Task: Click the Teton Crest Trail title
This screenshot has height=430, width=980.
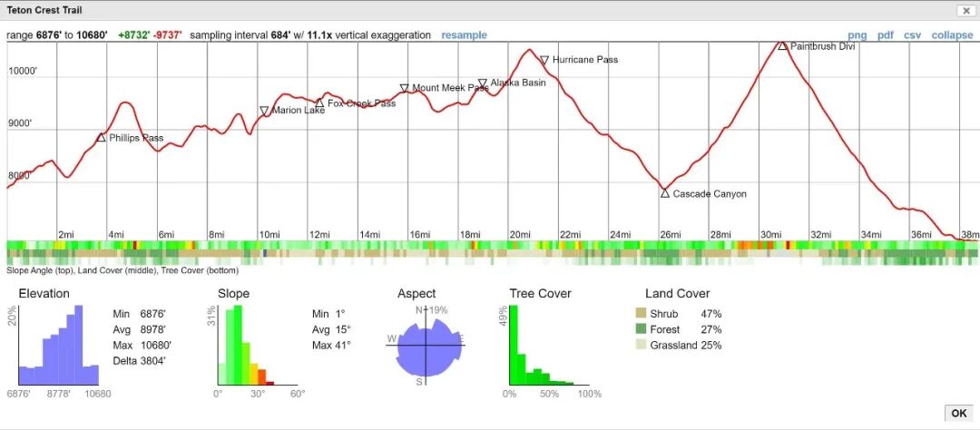Action: (44, 11)
